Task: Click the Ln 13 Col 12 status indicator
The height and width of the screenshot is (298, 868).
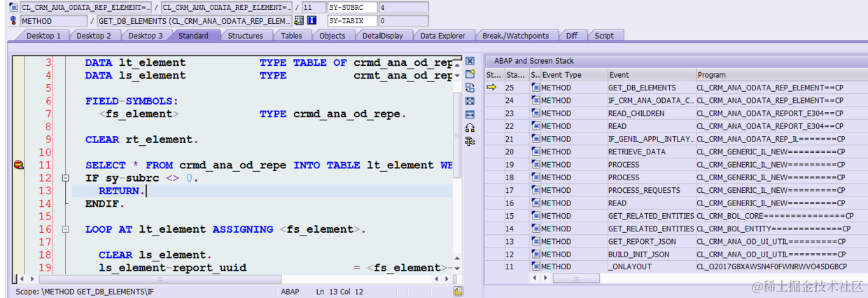Action: [x=339, y=291]
